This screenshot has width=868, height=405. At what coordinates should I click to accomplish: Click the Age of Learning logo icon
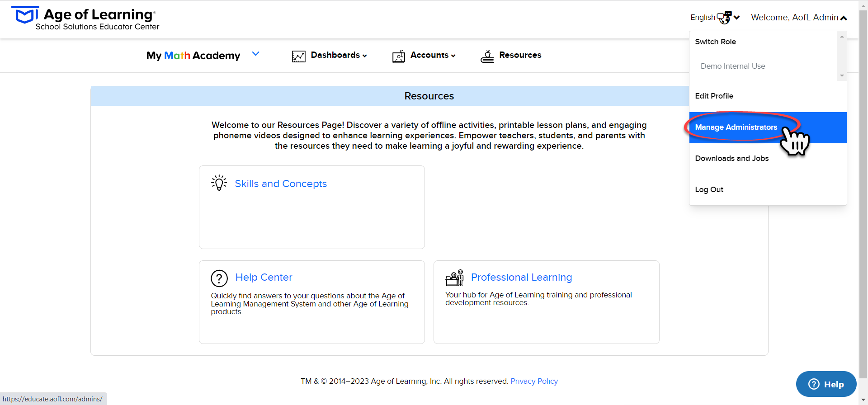coord(25,15)
